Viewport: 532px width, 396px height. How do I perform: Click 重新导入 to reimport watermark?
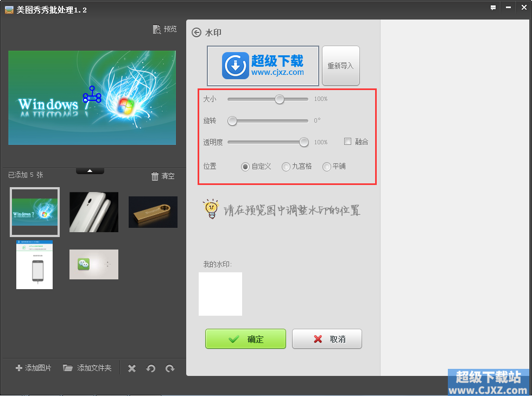pyautogui.click(x=341, y=66)
